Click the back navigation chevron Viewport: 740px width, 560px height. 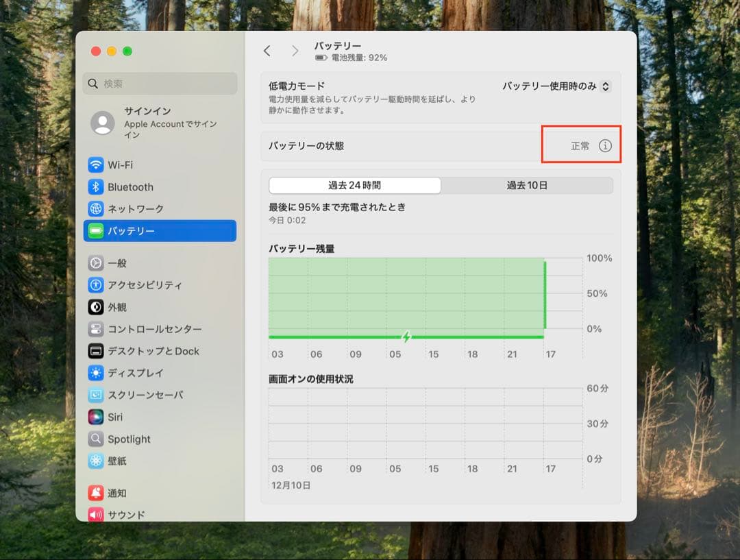click(267, 51)
